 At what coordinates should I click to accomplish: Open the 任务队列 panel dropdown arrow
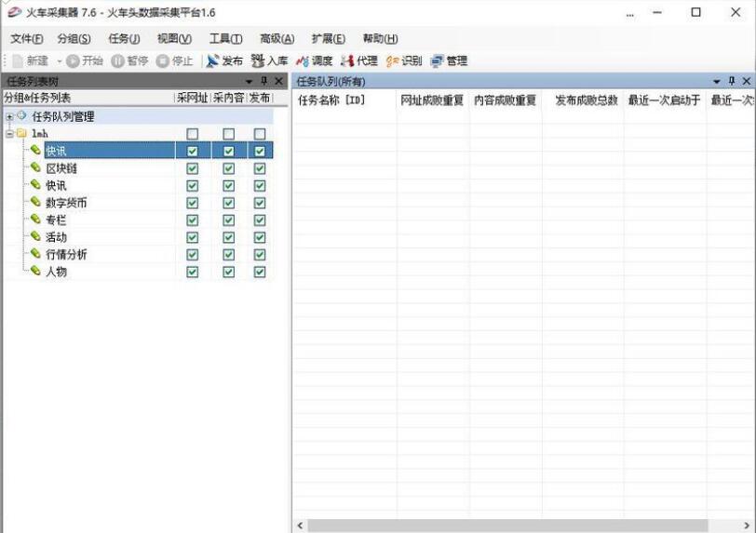[717, 82]
